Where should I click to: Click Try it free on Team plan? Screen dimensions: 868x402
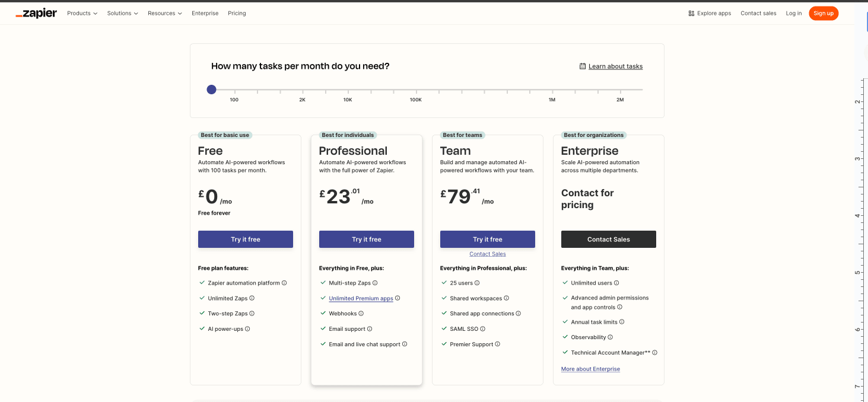[488, 240]
